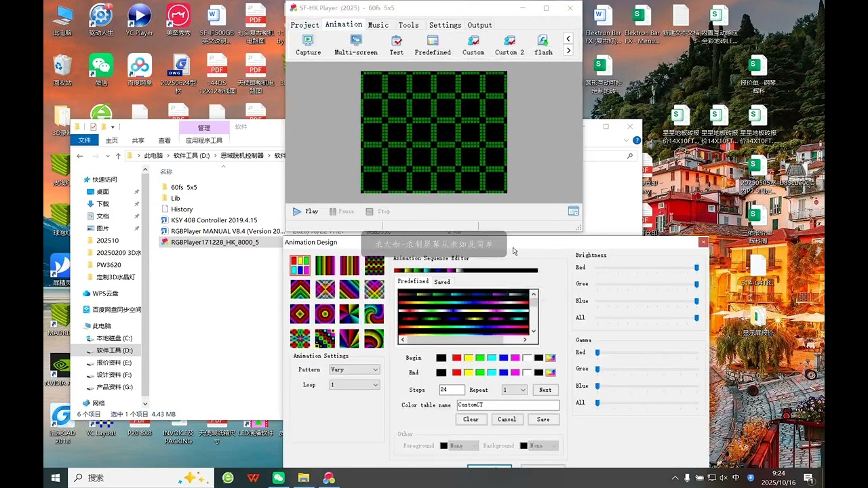Open the Loop dropdown
Image resolution: width=868 pixels, height=488 pixels.
[355, 385]
